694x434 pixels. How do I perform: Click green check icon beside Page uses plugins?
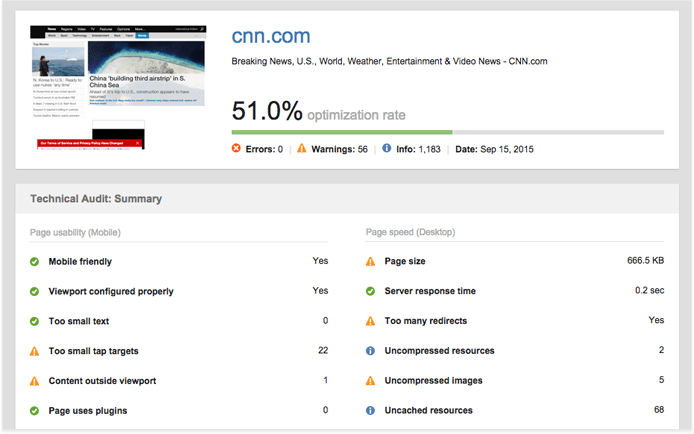[34, 411]
